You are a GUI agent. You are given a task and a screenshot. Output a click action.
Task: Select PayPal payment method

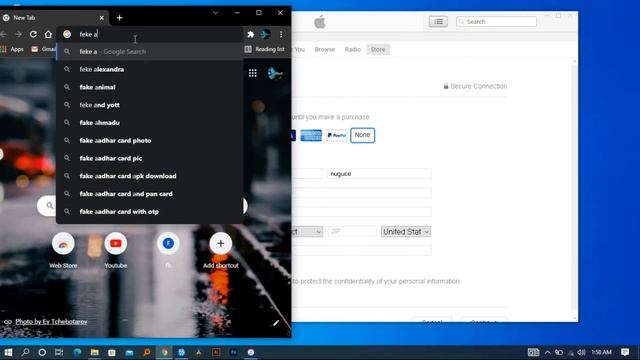point(337,135)
